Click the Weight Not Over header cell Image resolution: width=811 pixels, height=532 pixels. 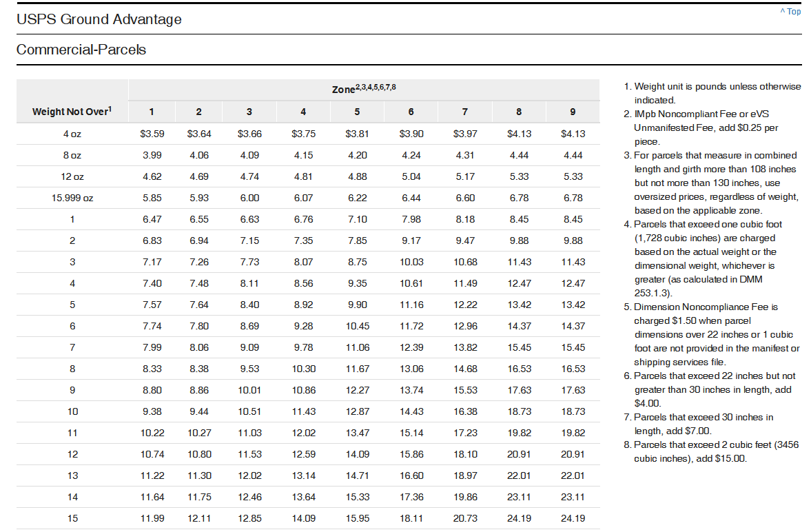pos(72,111)
